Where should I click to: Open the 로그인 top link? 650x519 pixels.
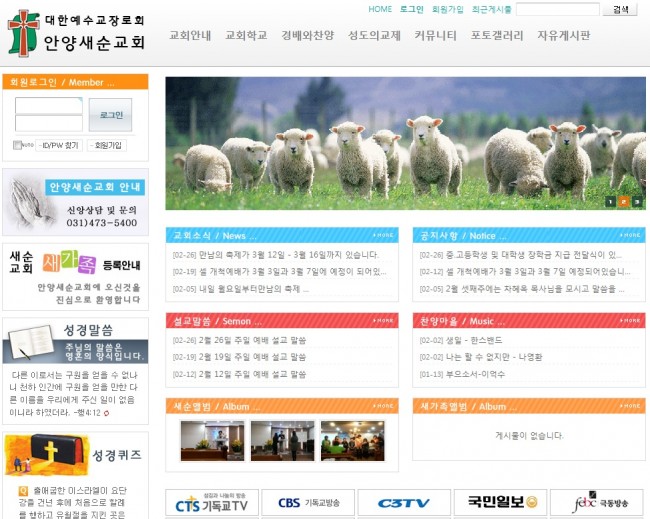coord(412,9)
